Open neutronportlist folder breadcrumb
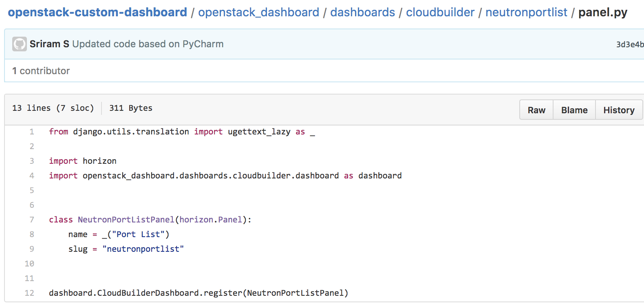This screenshot has width=644, height=308. click(526, 12)
